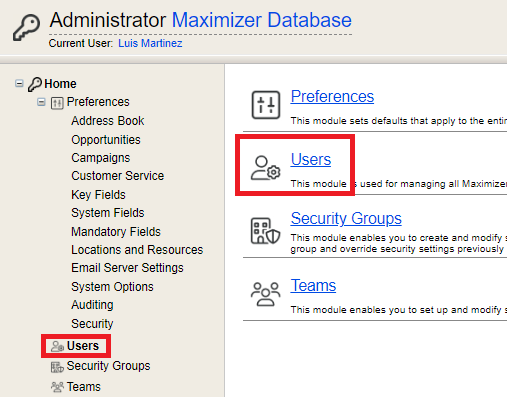
Task: Open Locations and Resources preferences
Action: 137,250
